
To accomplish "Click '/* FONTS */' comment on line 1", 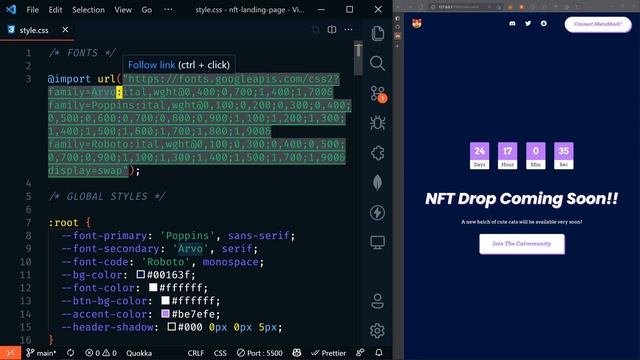I will [x=82, y=53].
